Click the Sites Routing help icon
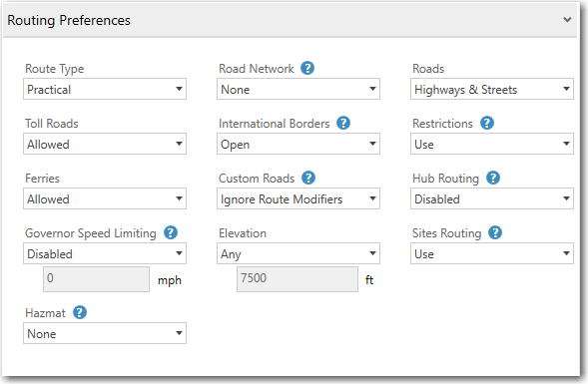 495,232
